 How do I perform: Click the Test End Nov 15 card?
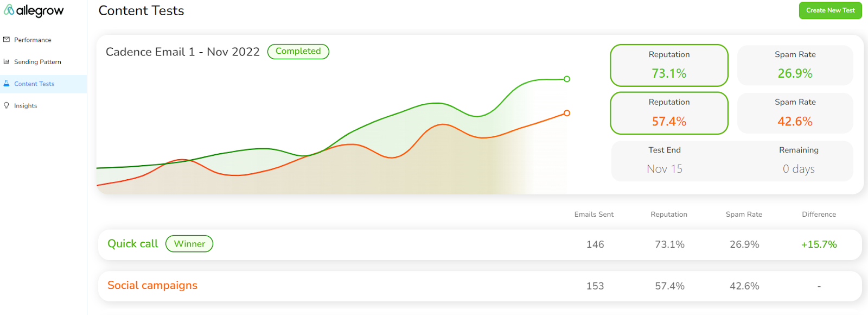click(x=664, y=161)
